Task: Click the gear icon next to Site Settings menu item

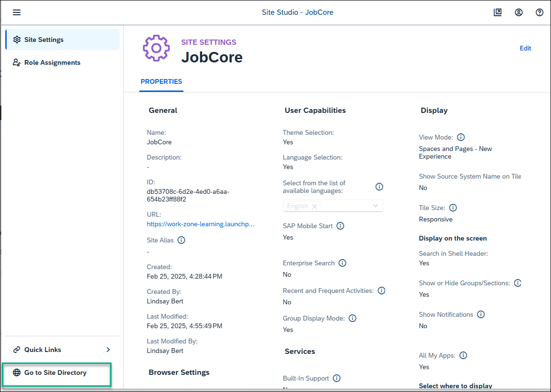Action: [17, 40]
